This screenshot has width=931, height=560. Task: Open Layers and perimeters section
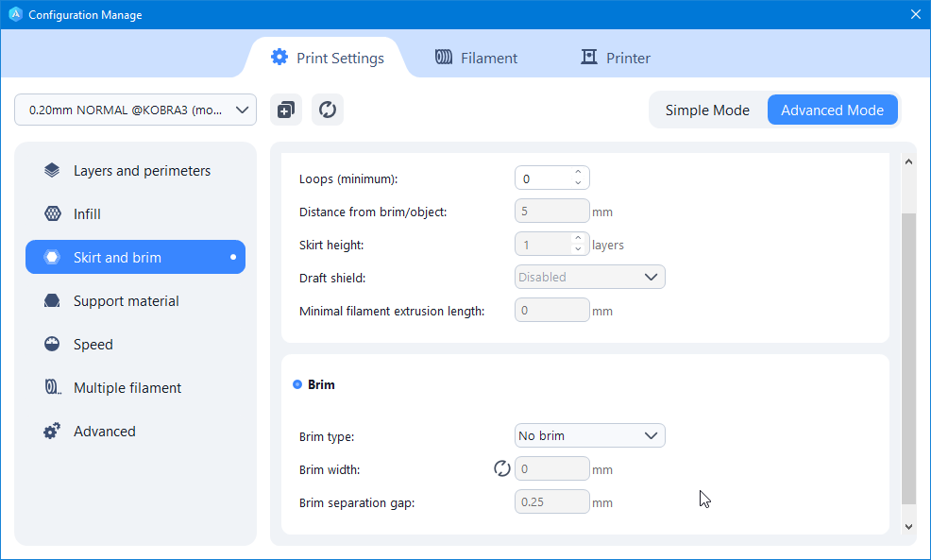pyautogui.click(x=135, y=170)
